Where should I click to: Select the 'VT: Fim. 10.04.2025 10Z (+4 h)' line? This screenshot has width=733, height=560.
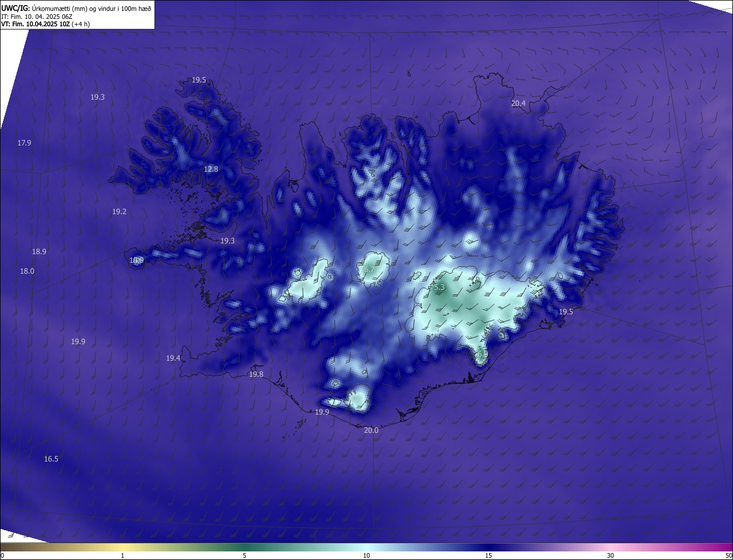(45, 24)
